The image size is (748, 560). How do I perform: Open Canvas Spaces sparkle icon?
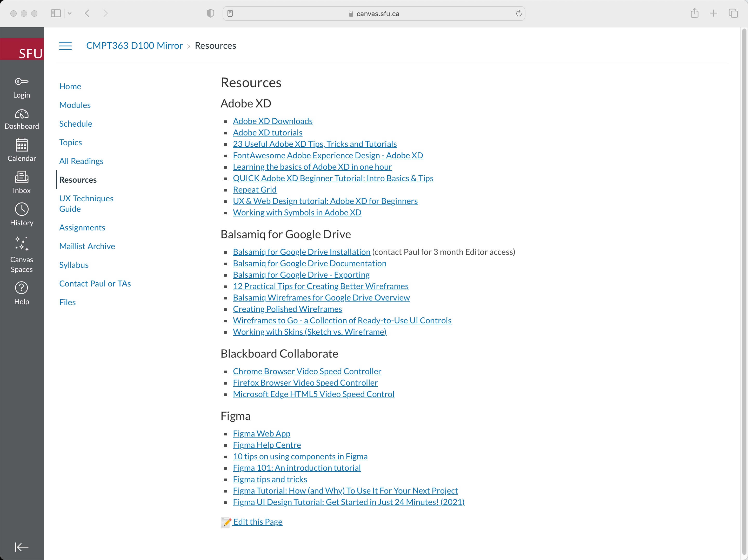tap(22, 243)
